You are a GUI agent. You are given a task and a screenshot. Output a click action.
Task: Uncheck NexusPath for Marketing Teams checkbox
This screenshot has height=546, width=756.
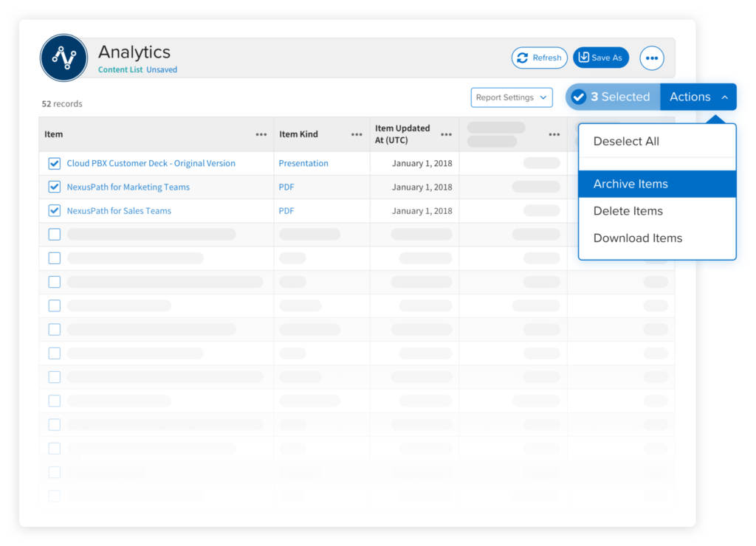[x=54, y=187]
